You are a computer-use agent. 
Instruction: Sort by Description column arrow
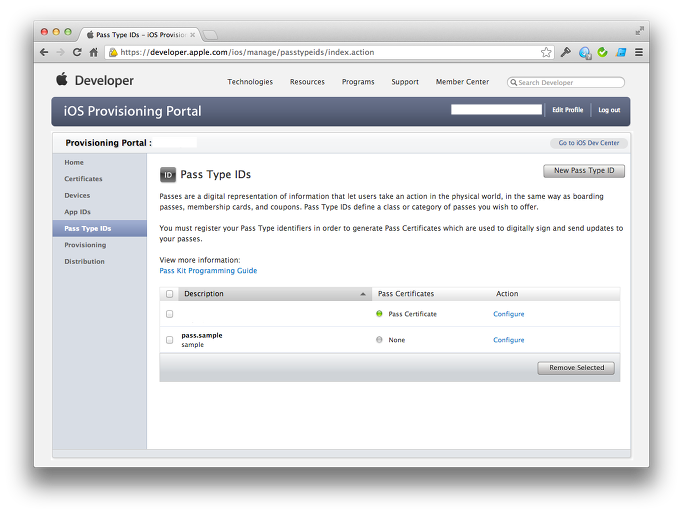363,294
